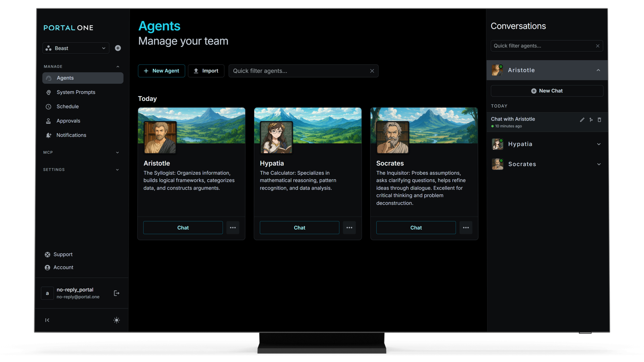The image size is (644, 362).
Task: Open the Aristotle card ellipsis menu
Action: click(233, 227)
